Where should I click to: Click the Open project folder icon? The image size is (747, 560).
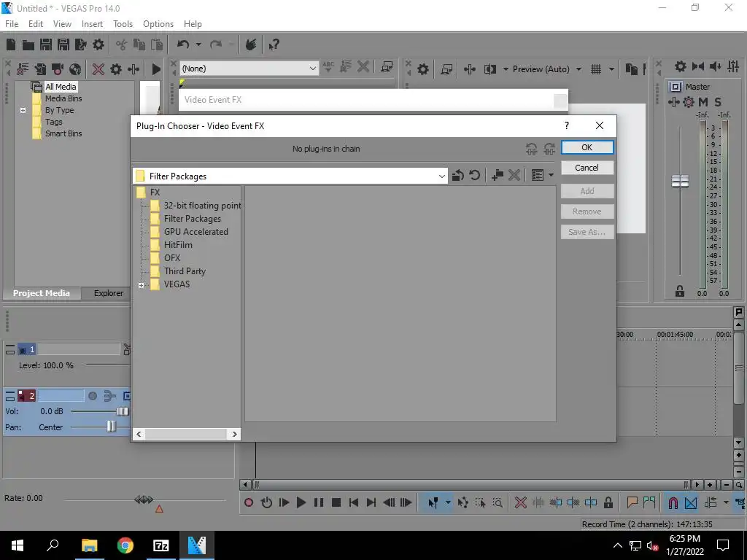[x=28, y=44]
